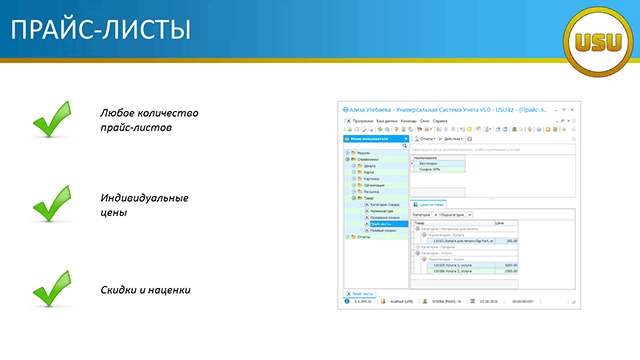Select the Номенклатура tree item
This screenshot has height=360, width=640.
381,211
